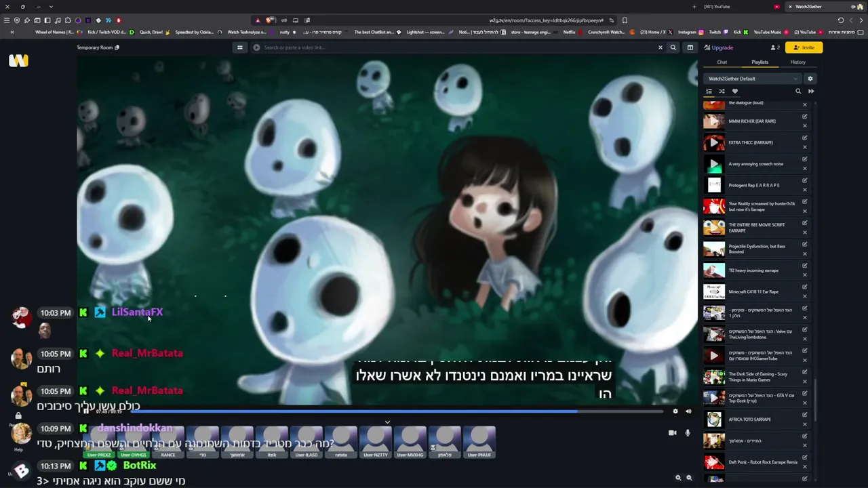
Task: Skip to next playlist item
Action: 811,91
